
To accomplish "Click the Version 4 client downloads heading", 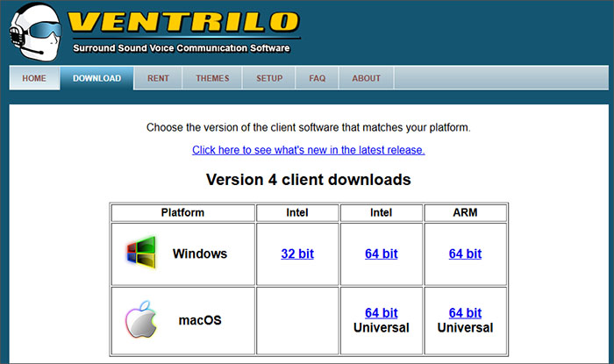I will click(308, 180).
